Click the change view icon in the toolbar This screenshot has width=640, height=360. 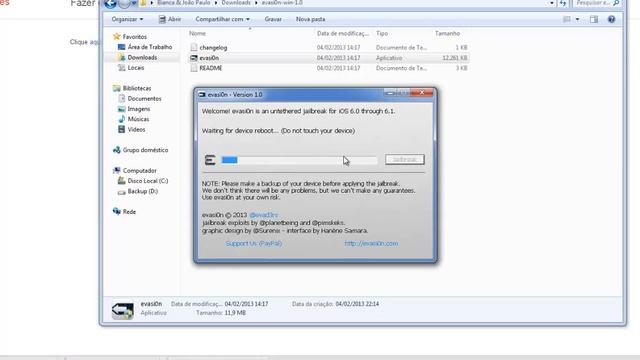click(x=567, y=19)
